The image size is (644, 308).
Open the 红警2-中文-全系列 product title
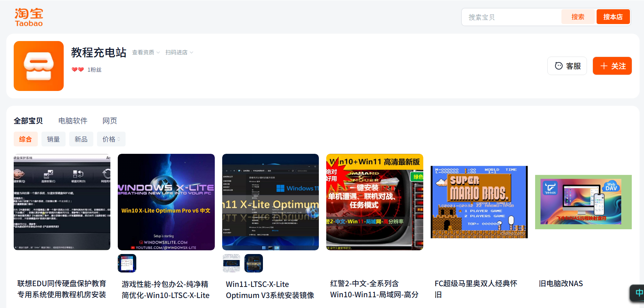coord(374,289)
